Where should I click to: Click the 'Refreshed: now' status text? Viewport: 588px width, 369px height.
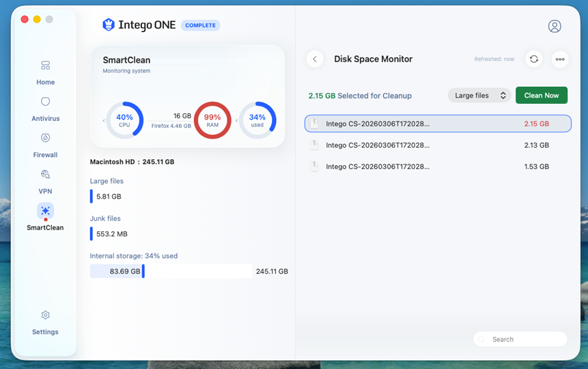pyautogui.click(x=494, y=59)
